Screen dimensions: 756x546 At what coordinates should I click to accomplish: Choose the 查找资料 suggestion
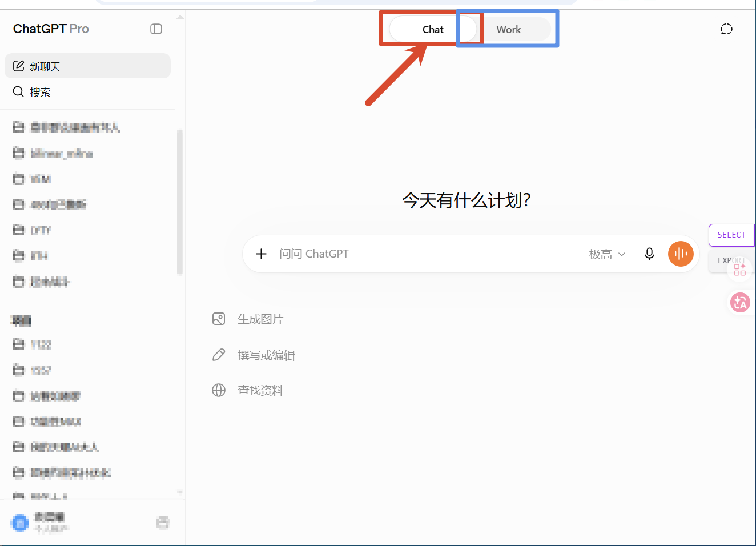[x=247, y=391]
